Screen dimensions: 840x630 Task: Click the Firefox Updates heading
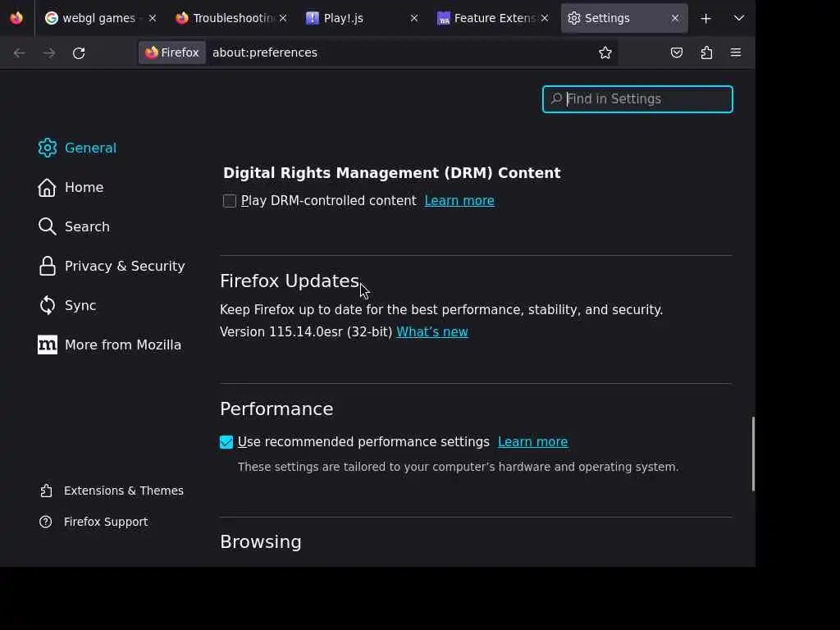coord(290,281)
